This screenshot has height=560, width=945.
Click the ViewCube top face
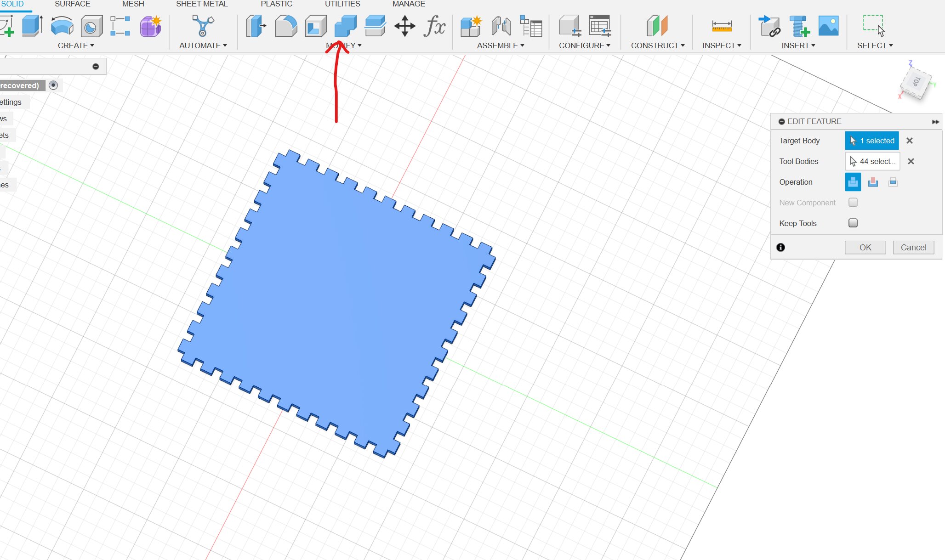917,82
